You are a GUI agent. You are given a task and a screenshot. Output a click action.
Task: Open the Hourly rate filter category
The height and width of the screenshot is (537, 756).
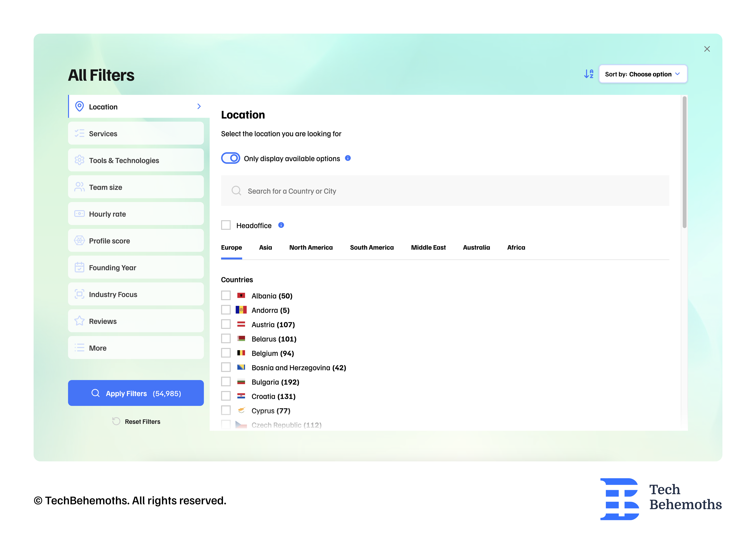(136, 214)
